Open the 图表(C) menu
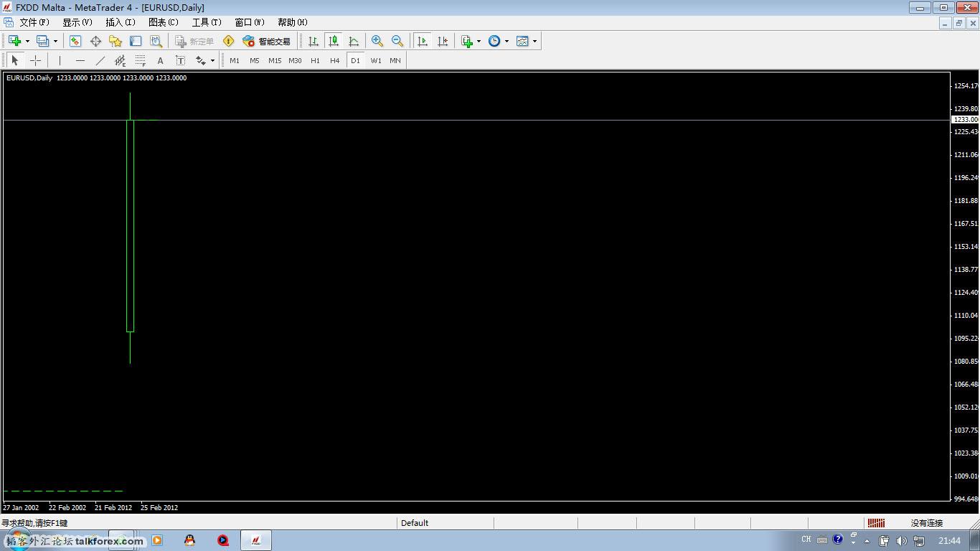980x551 pixels. pyautogui.click(x=164, y=22)
